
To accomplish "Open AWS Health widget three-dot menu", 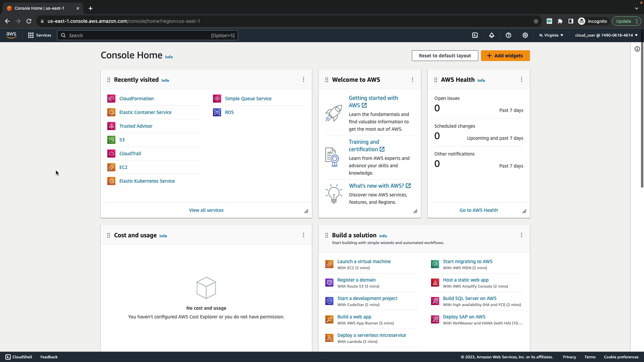I will click(x=522, y=79).
